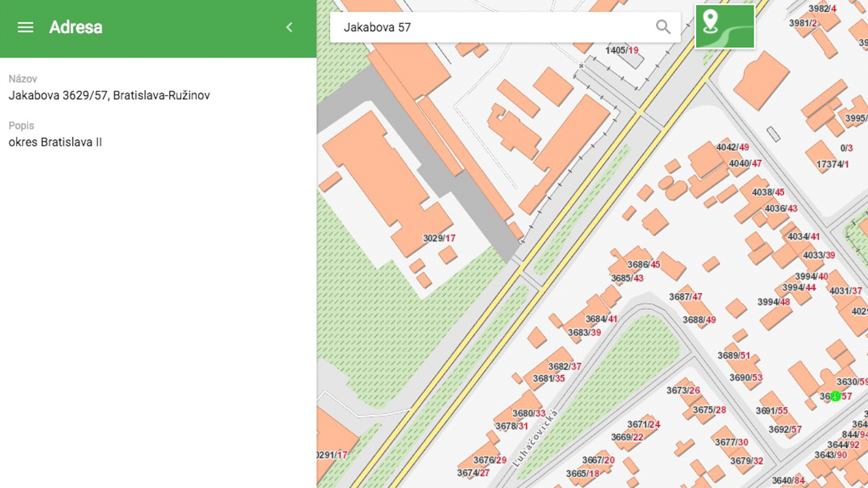The width and height of the screenshot is (868, 488).
Task: Select the Adresa panel title
Action: coord(76,27)
